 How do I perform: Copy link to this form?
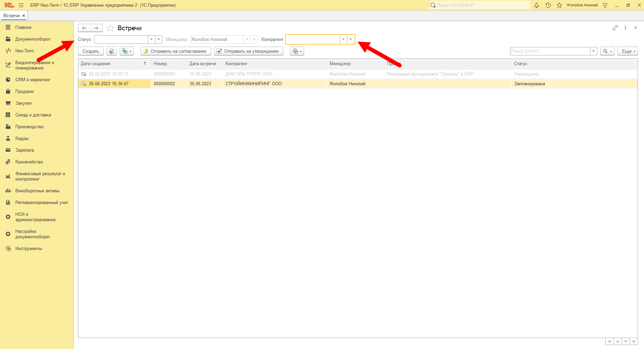coord(615,28)
